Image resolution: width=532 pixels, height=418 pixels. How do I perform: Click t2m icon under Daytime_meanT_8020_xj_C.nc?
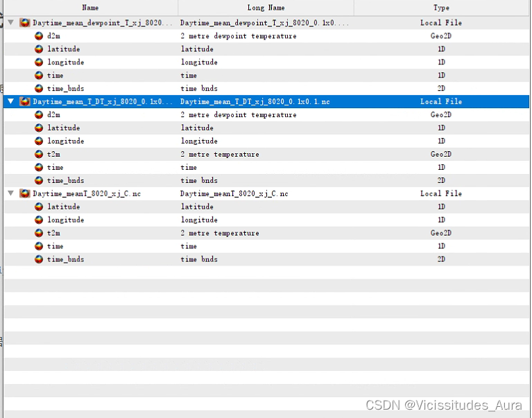pos(39,233)
